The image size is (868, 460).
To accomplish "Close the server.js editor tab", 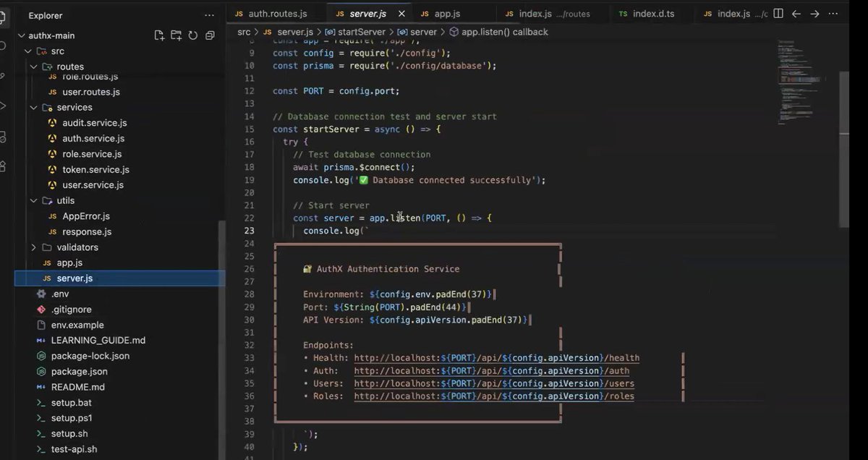I will [x=401, y=14].
